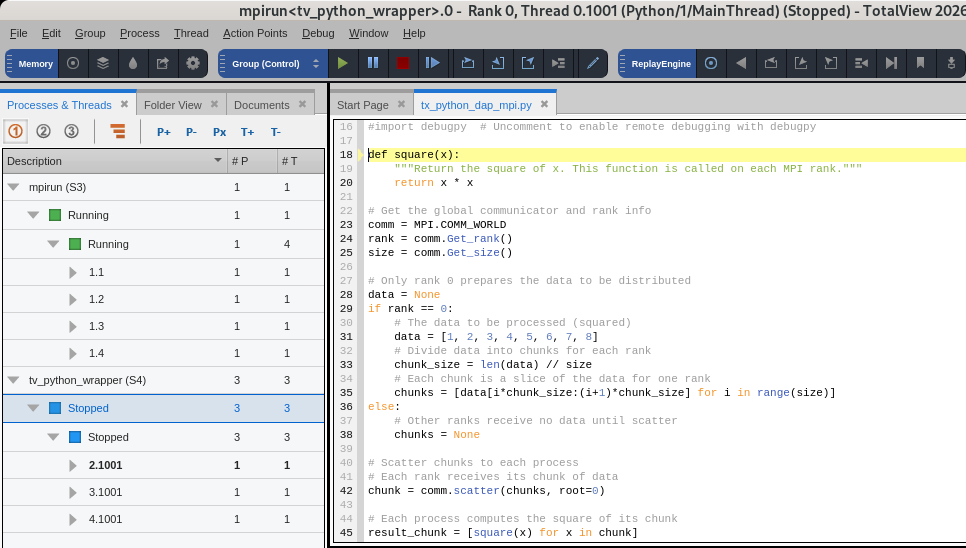Collapse the mpirun (S3) tree node
966x548 pixels.
click(x=14, y=187)
